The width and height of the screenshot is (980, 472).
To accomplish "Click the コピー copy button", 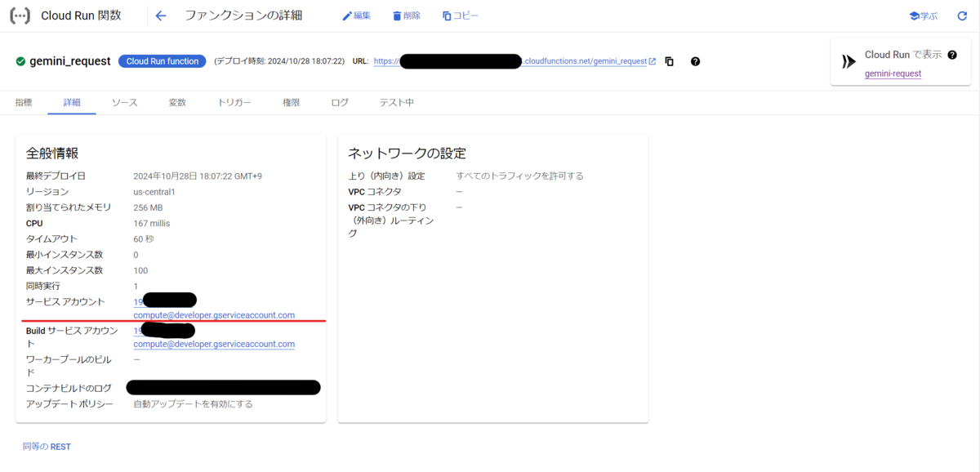I will click(461, 16).
